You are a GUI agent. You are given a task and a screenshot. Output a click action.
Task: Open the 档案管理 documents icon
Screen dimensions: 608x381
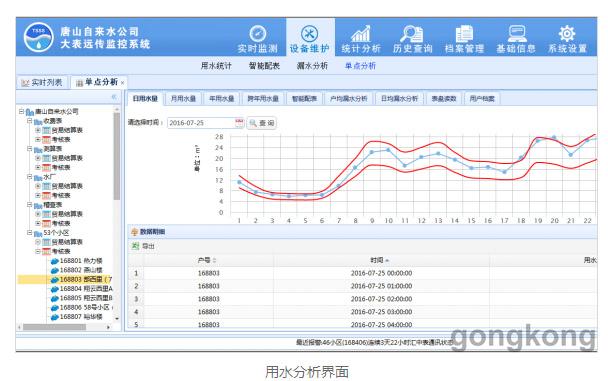pos(464,34)
